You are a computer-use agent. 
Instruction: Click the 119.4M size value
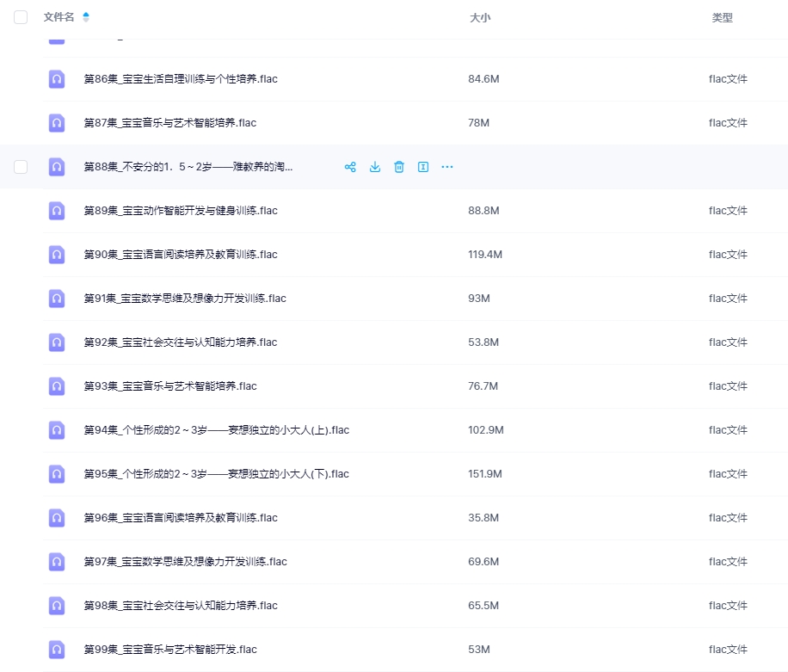click(x=485, y=255)
